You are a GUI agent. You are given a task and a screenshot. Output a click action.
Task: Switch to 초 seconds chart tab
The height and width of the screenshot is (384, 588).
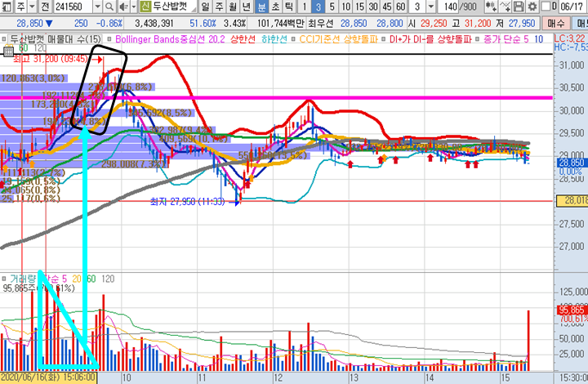point(275,7)
